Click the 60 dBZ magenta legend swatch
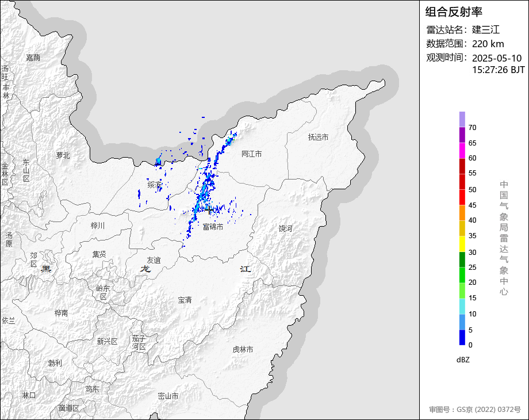The image size is (529, 420). click(462, 150)
